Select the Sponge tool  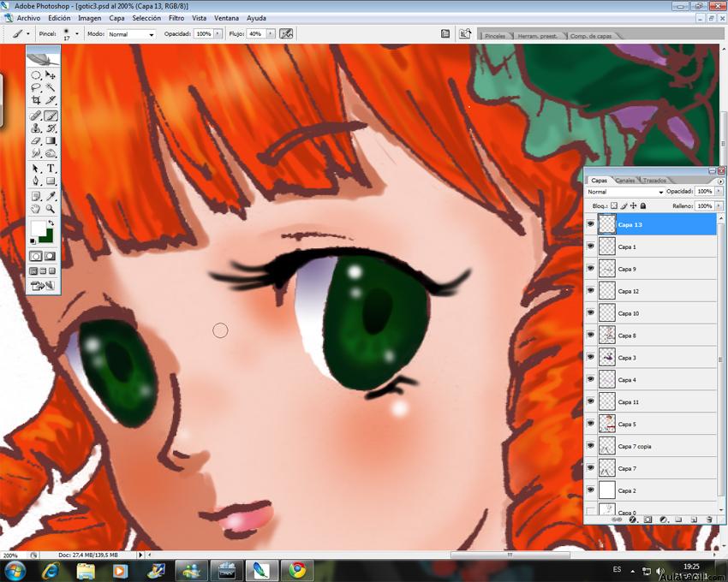51,153
